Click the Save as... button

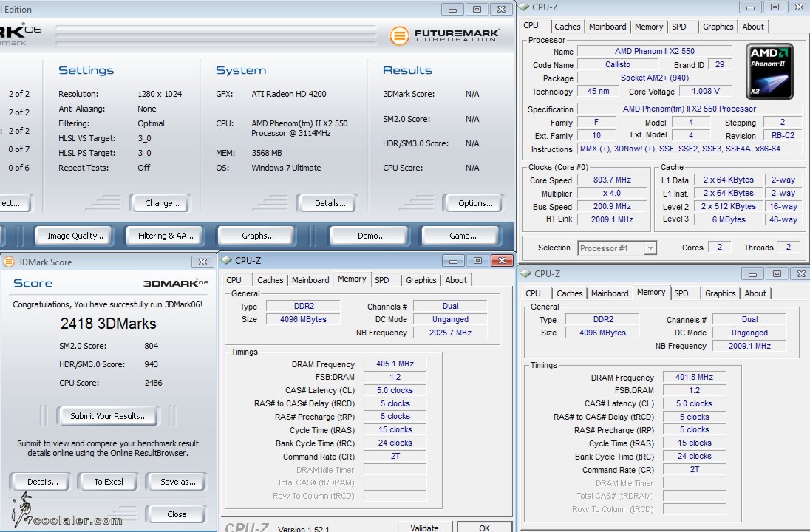[x=177, y=482]
